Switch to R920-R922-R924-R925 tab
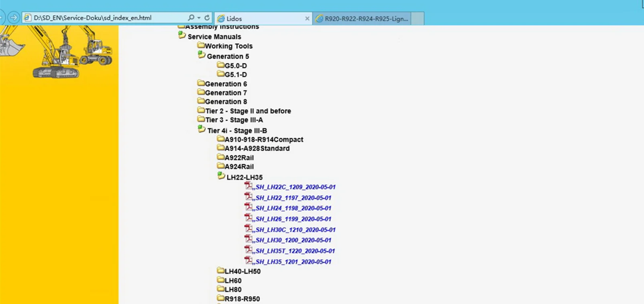 pyautogui.click(x=362, y=18)
